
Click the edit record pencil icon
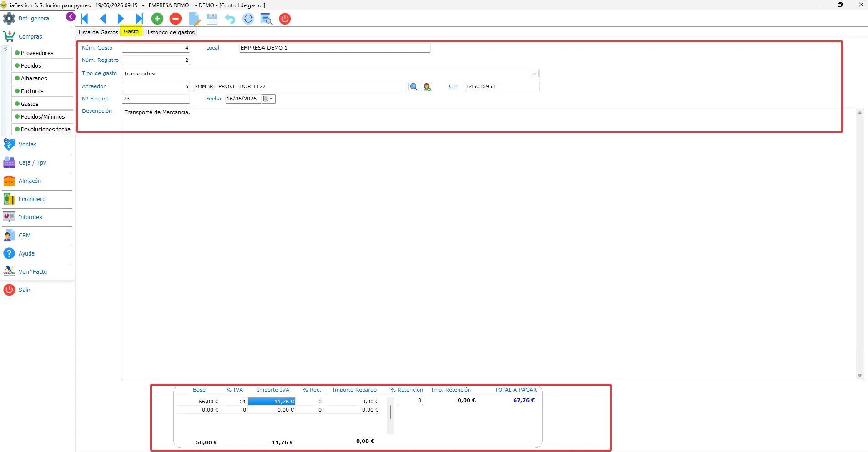(x=194, y=19)
